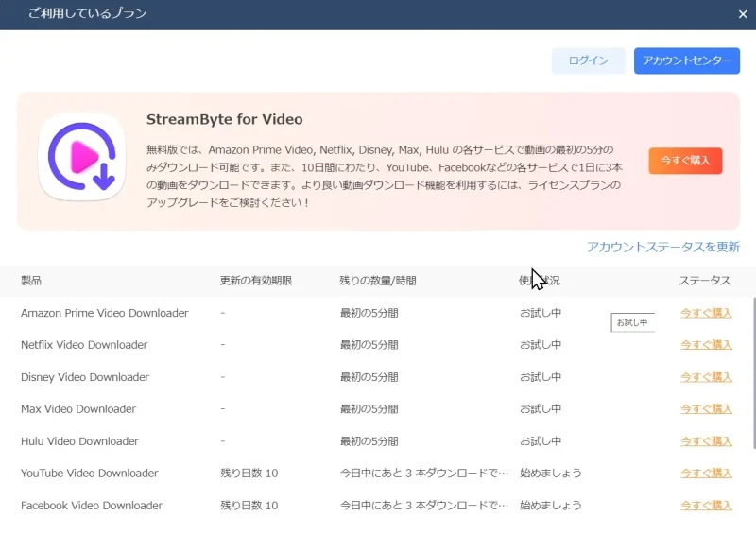This screenshot has height=534, width=756.
Task: Click Facebook row's 今日中にあと 3 本 text
Action: click(424, 506)
